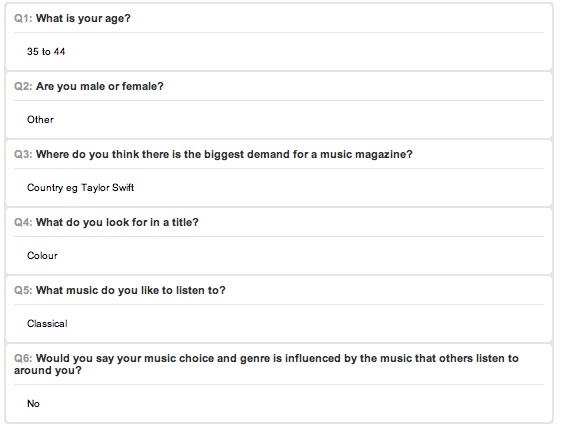Select the biggest demand for music magazine question
The height and width of the screenshot is (432, 562).
coord(224,155)
